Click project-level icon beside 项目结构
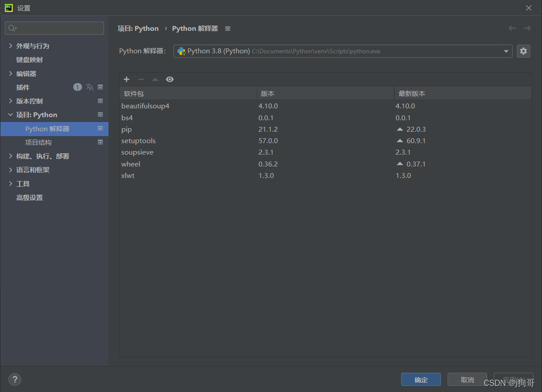Image resolution: width=542 pixels, height=392 pixels. [x=100, y=142]
